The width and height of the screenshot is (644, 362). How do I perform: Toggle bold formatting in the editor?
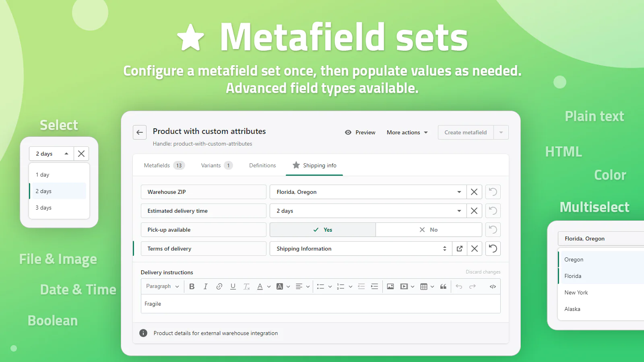[192, 286]
